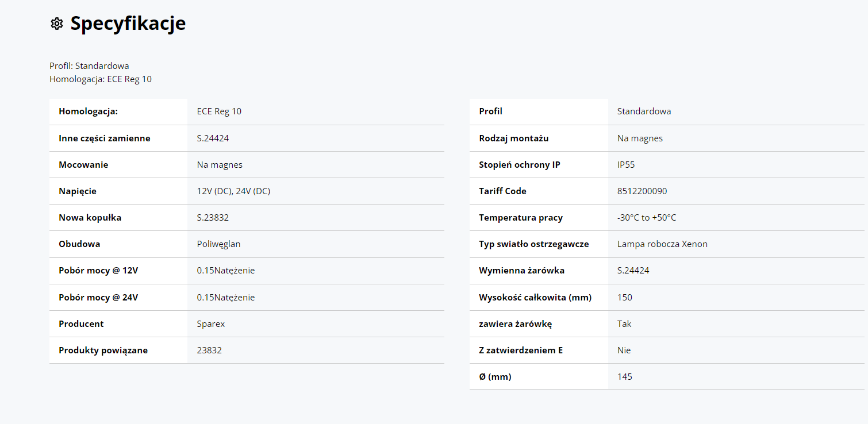Click the Temperatura pracy value
Viewport: 868px width, 424px height.
(647, 217)
